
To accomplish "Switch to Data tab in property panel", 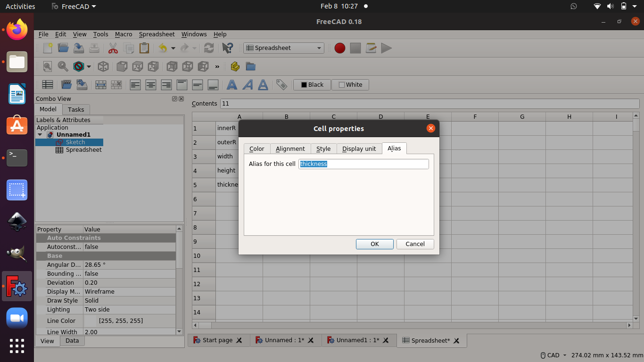I will [72, 341].
